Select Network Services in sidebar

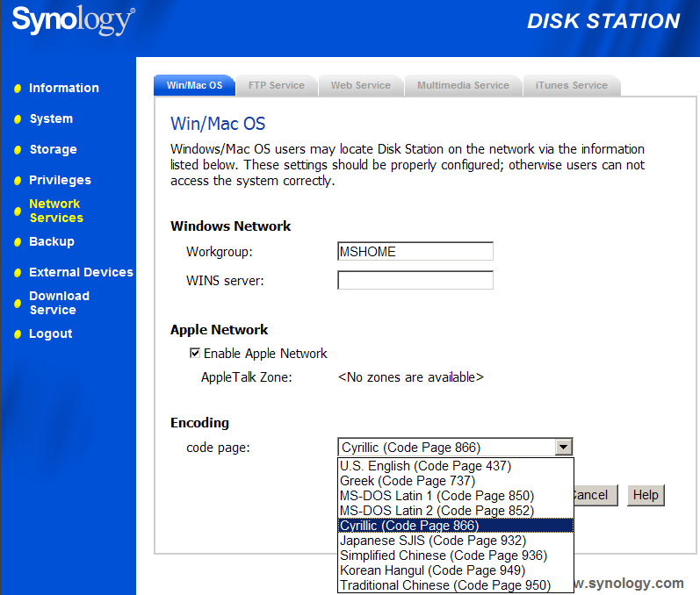click(56, 211)
